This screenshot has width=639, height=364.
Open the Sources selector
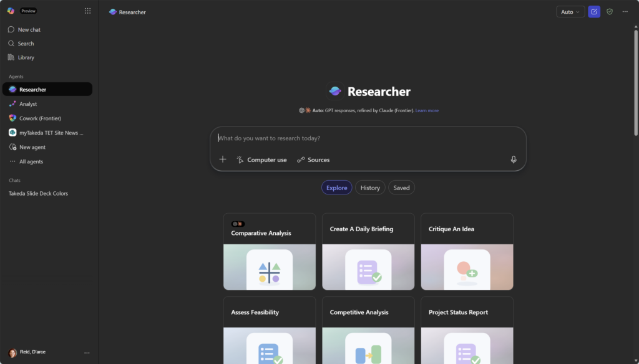click(x=313, y=160)
